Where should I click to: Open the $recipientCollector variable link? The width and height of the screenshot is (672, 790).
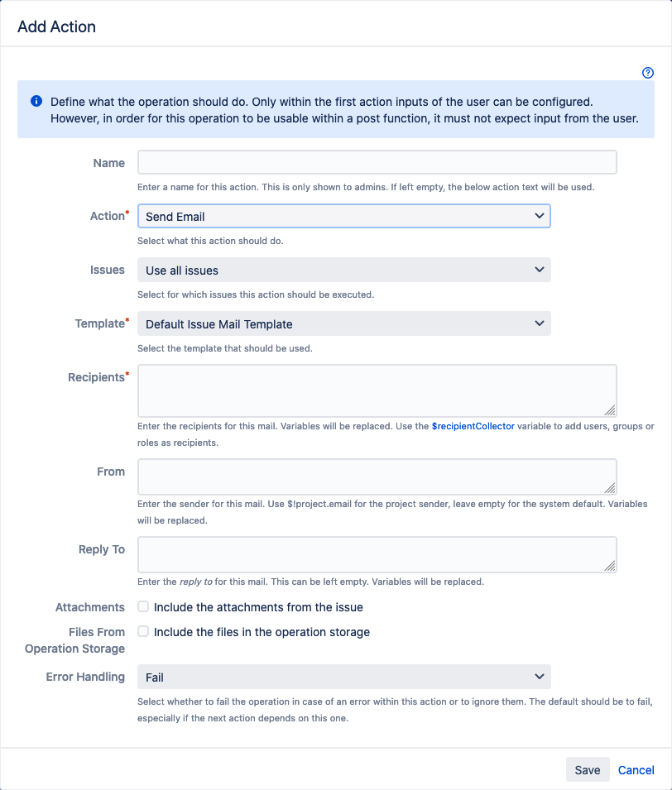pos(473,426)
